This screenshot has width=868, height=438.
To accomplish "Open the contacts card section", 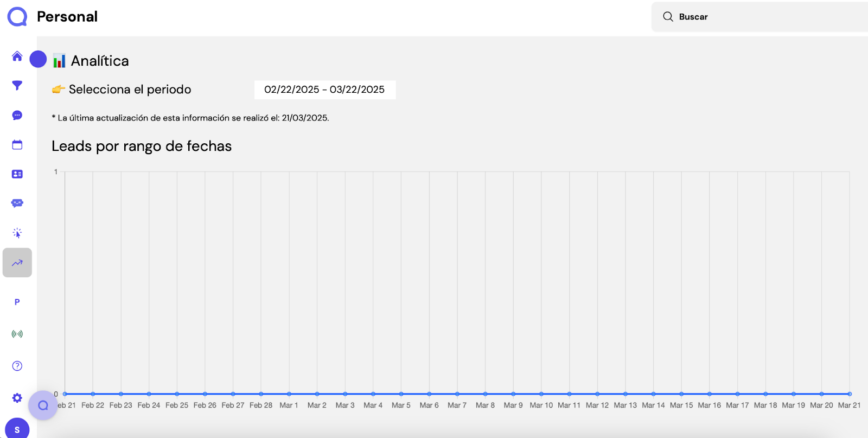I will pos(17,174).
